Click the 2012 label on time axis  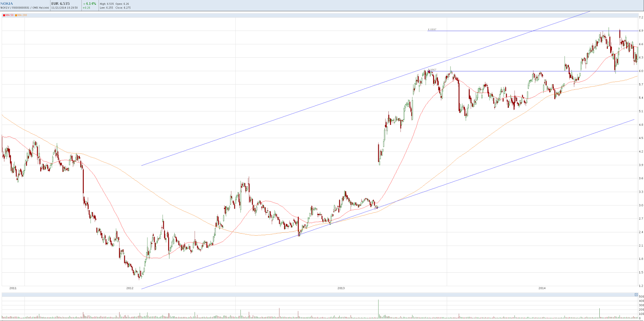click(x=130, y=288)
